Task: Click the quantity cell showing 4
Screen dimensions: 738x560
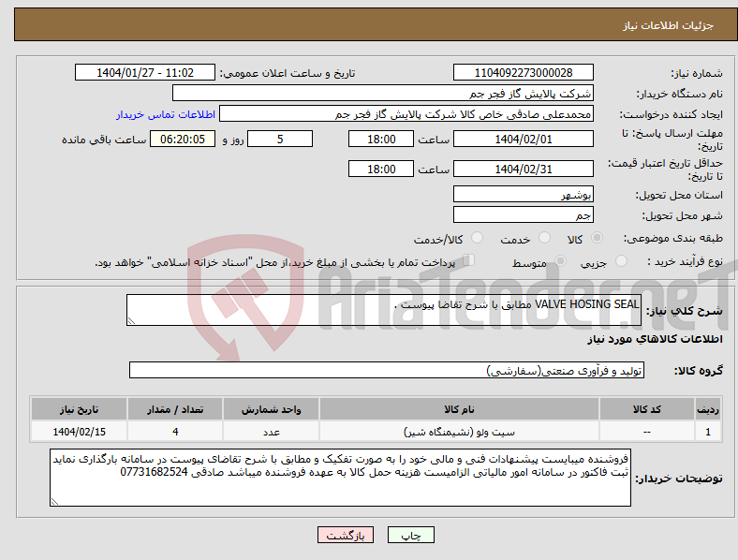Action: pyautogui.click(x=175, y=432)
